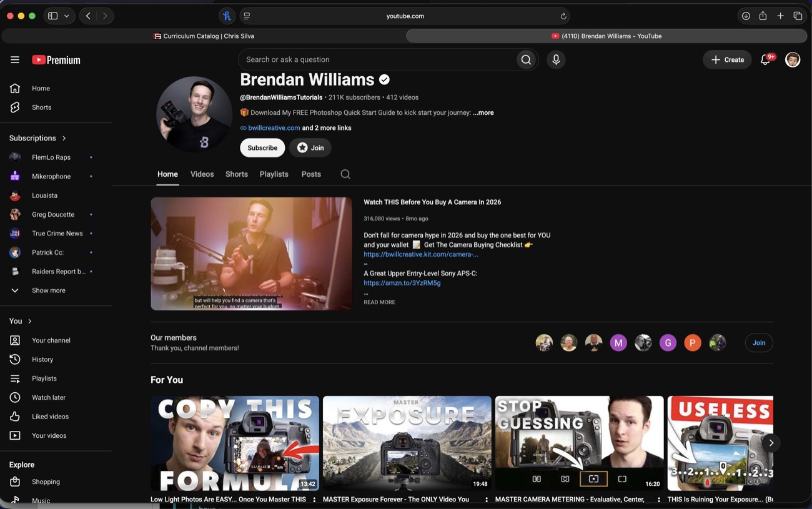Expand the You section chevron

pos(29,321)
